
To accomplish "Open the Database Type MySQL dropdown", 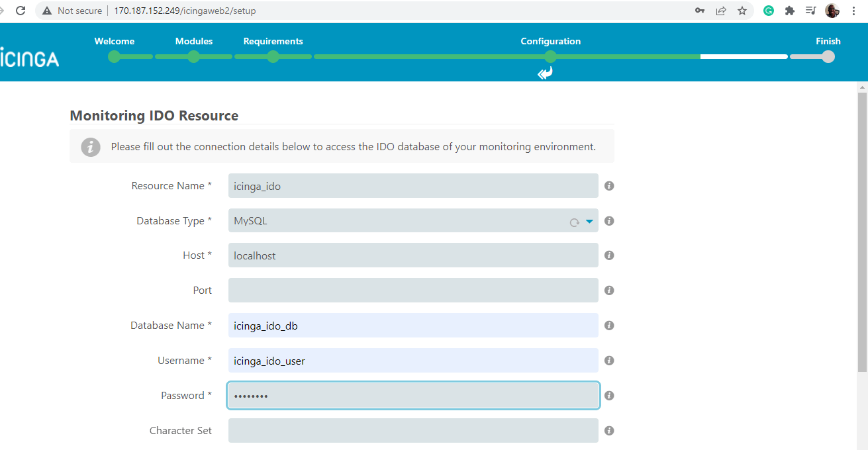I will click(x=413, y=221).
